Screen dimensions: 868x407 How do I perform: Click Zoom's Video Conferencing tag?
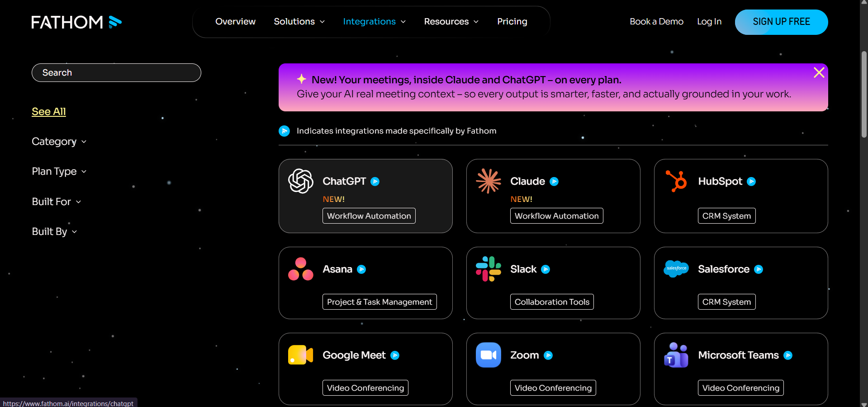[553, 388]
